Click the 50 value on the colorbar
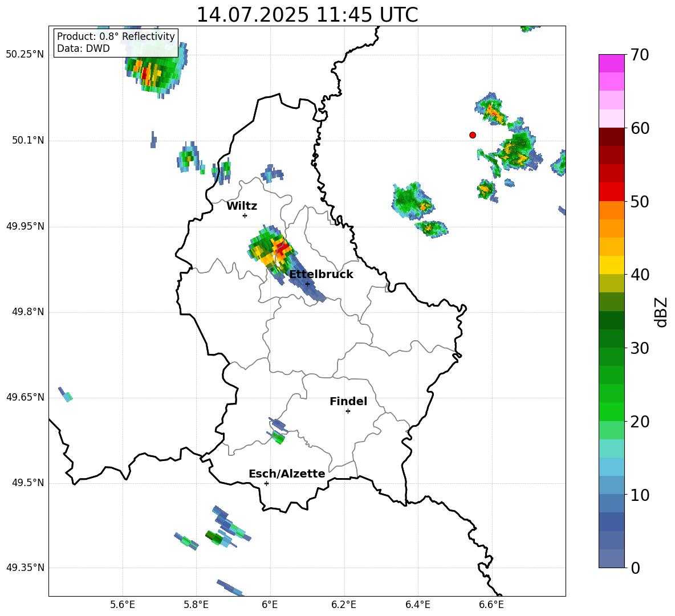 [x=640, y=201]
